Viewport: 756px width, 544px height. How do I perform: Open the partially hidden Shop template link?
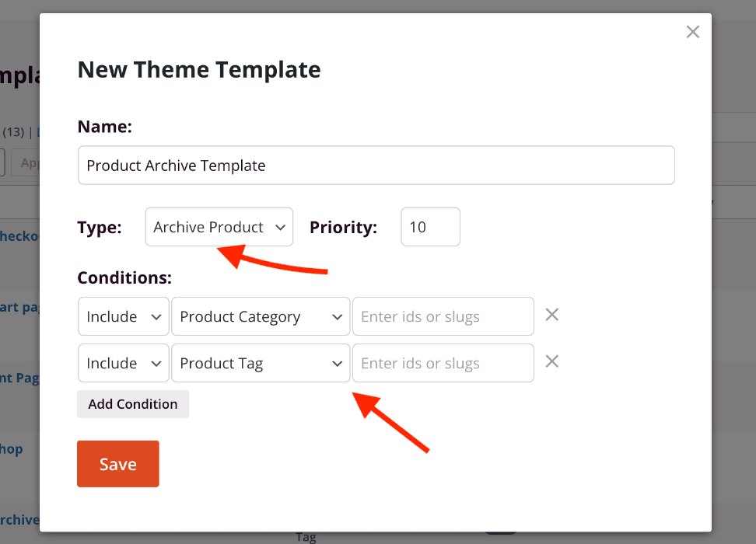pos(12,449)
